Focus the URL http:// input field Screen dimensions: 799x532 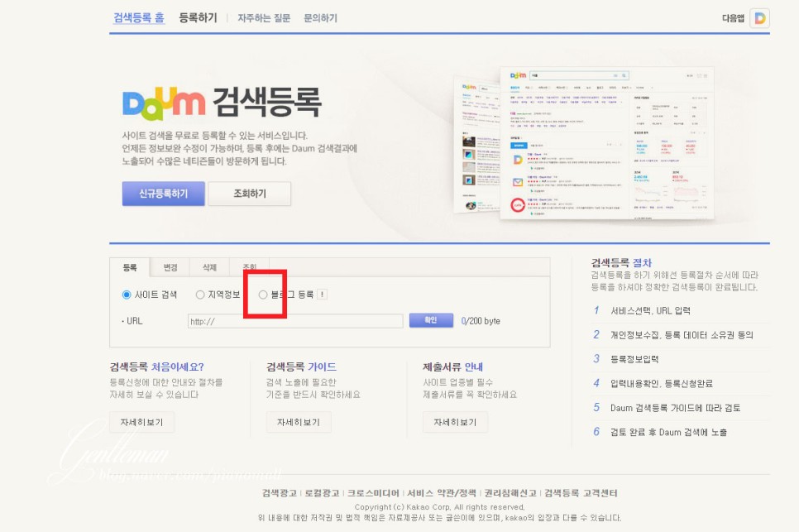pos(295,321)
